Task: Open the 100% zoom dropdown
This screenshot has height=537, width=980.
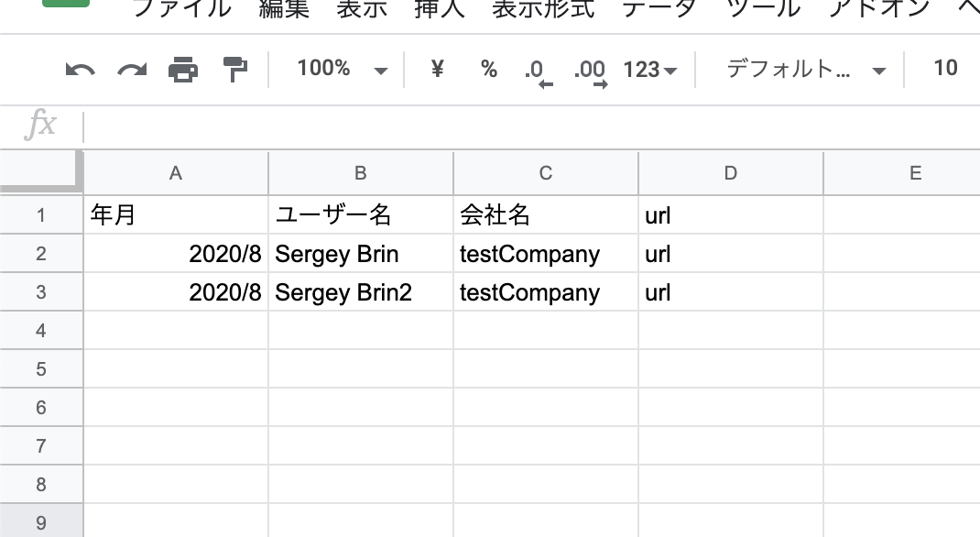Action: coord(343,69)
